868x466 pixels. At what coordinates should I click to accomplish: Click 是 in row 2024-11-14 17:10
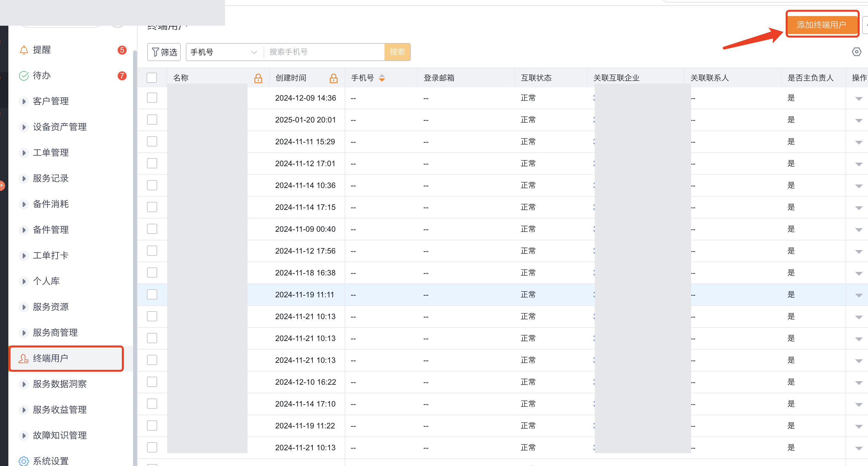coord(791,404)
